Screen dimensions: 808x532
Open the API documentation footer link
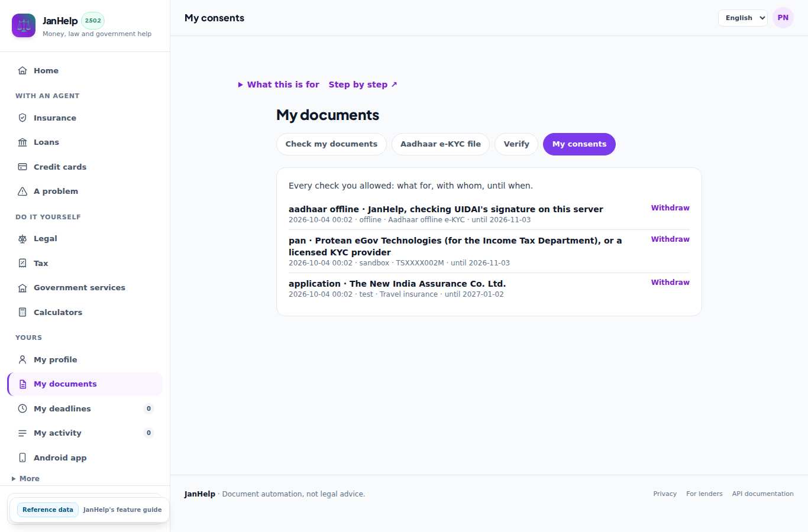763,494
